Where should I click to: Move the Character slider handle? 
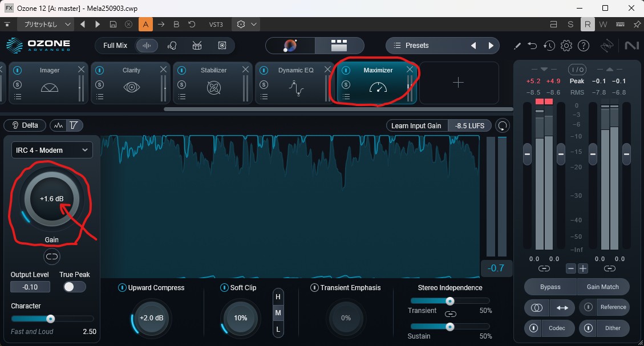point(51,319)
